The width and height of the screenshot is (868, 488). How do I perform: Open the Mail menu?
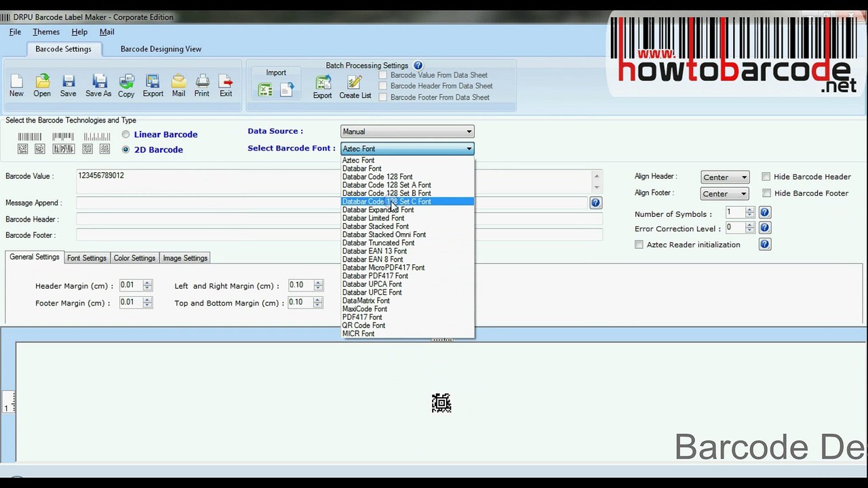(106, 32)
